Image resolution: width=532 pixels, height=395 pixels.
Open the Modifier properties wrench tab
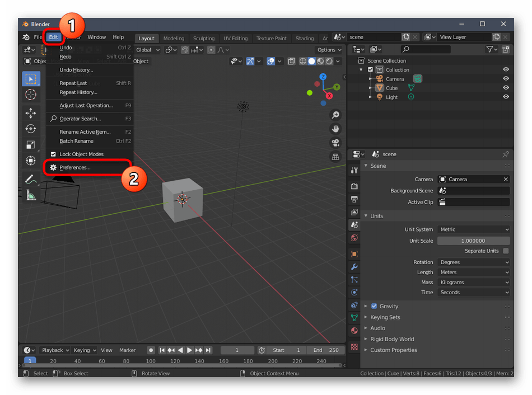(354, 267)
